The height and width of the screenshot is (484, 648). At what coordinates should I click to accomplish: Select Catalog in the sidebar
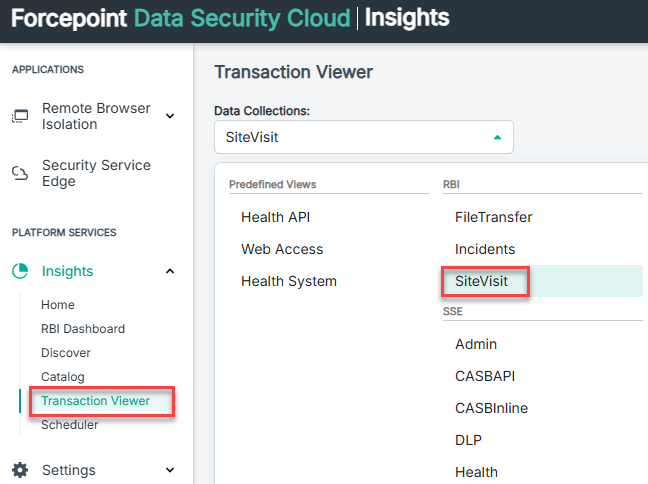click(x=63, y=377)
